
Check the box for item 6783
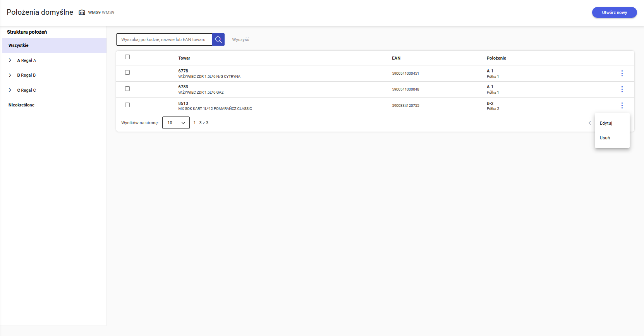[x=127, y=89]
